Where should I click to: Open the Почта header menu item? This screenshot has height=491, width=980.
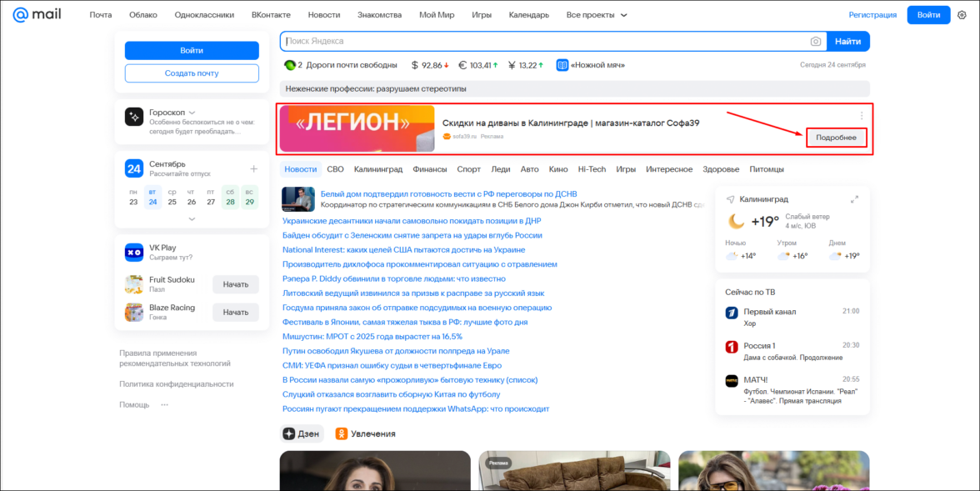tap(101, 15)
